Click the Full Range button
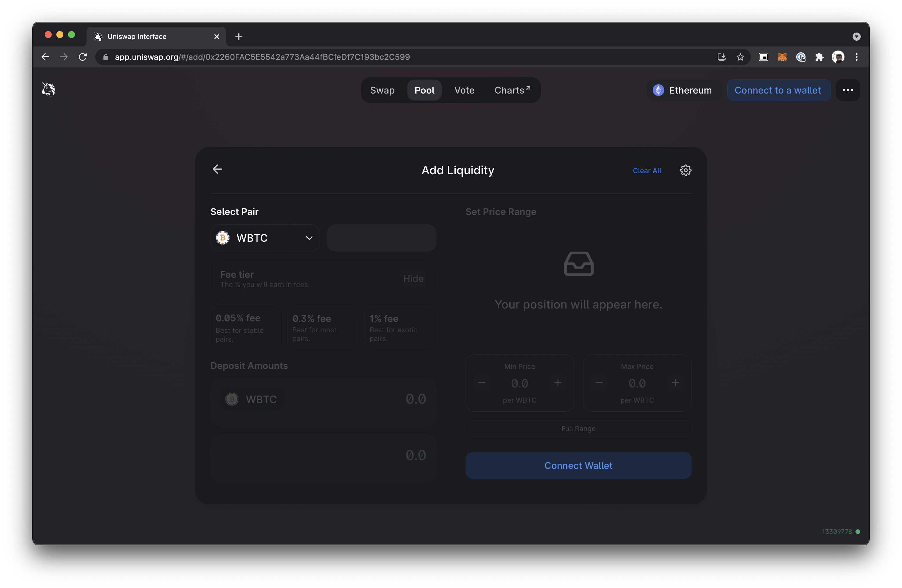Image resolution: width=902 pixels, height=588 pixels. tap(578, 429)
